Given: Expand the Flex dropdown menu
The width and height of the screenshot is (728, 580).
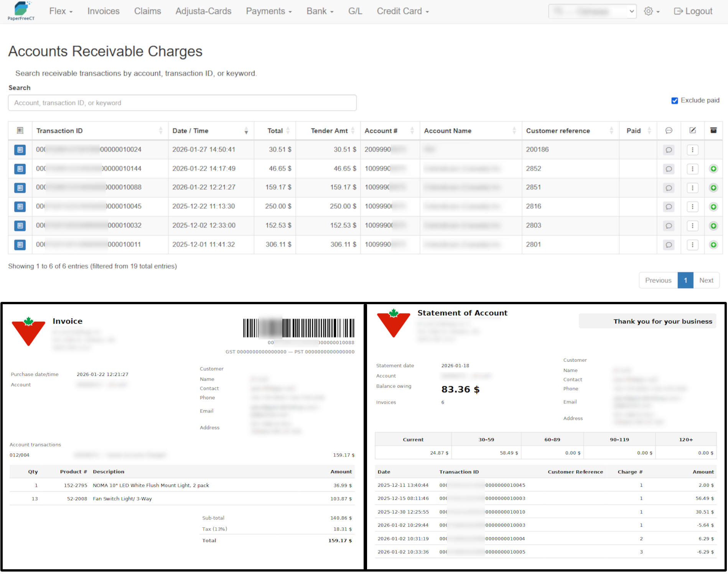Looking at the screenshot, I should [61, 12].
